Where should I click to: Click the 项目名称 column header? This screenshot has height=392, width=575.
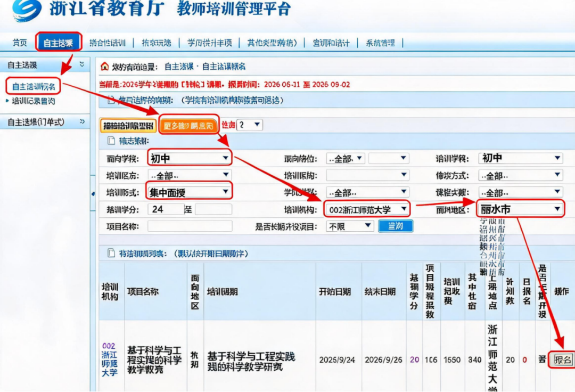(x=143, y=291)
